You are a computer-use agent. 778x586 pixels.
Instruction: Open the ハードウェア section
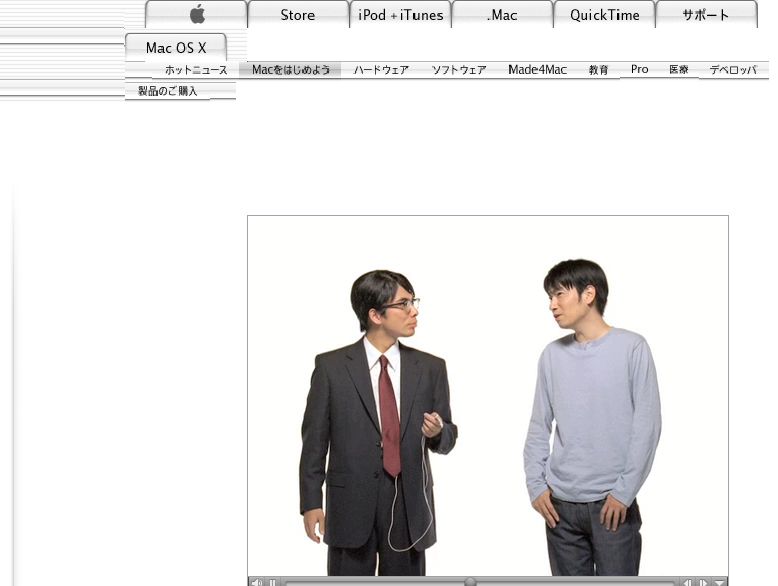pos(381,70)
